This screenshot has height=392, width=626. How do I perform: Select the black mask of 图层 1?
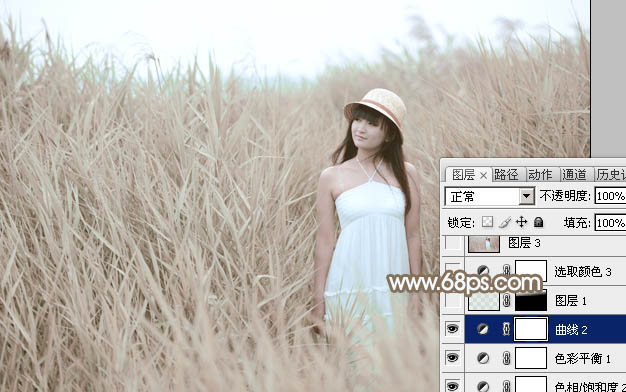[531, 301]
